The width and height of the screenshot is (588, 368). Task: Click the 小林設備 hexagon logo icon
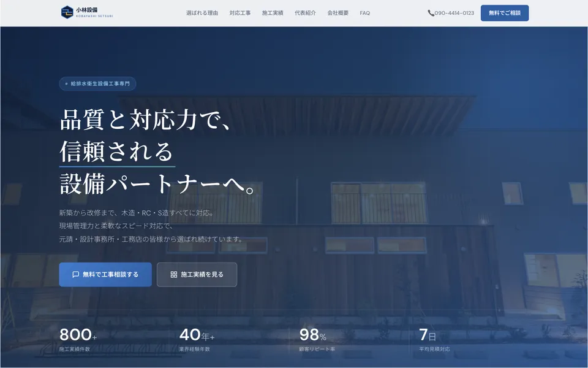[67, 12]
